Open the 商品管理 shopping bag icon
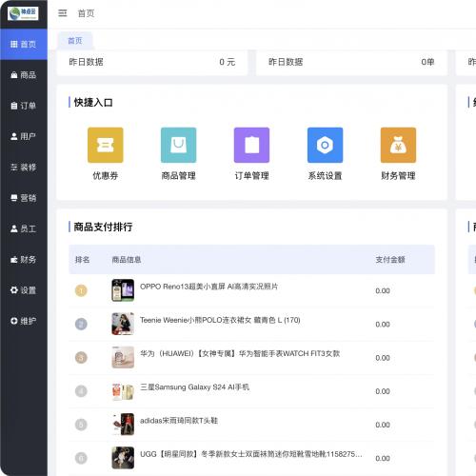Image resolution: width=476 pixels, height=476 pixels. tap(178, 145)
